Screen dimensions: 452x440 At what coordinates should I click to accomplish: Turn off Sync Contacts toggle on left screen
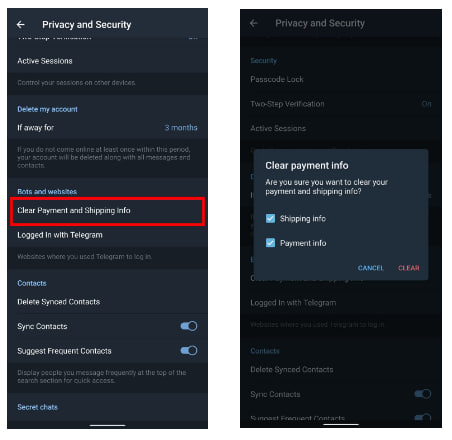tap(189, 326)
